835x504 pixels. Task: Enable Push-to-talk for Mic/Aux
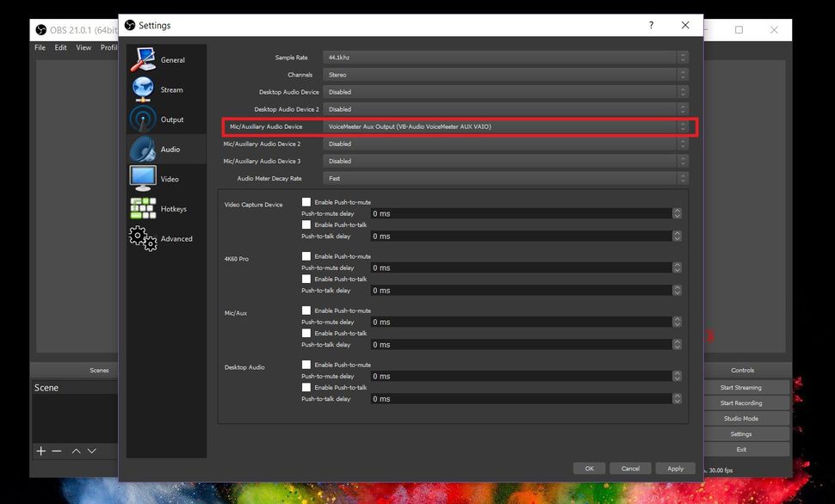click(306, 333)
